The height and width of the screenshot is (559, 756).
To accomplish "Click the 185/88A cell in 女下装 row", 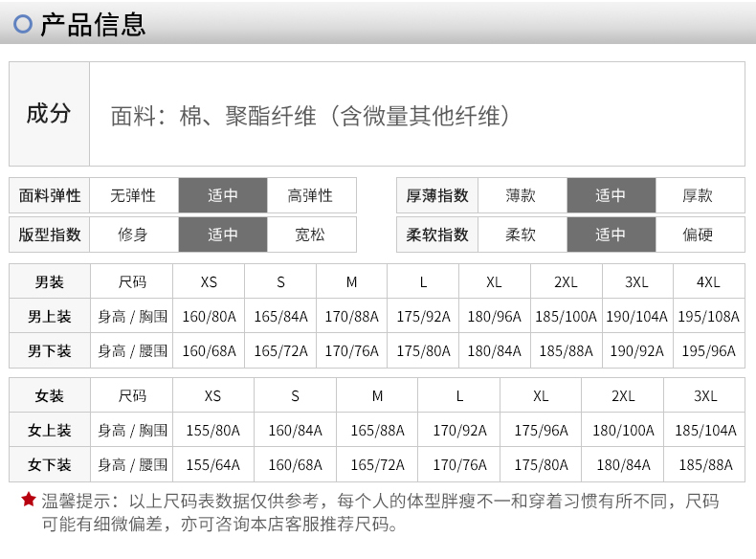I will (x=705, y=464).
